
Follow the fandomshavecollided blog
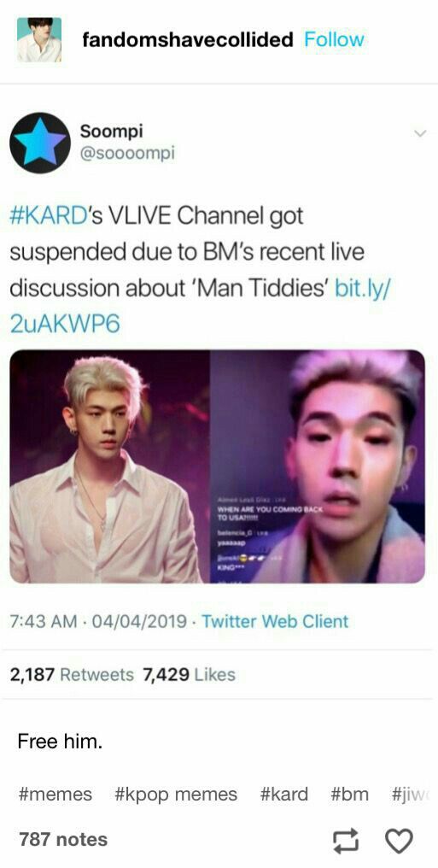pos(334,39)
